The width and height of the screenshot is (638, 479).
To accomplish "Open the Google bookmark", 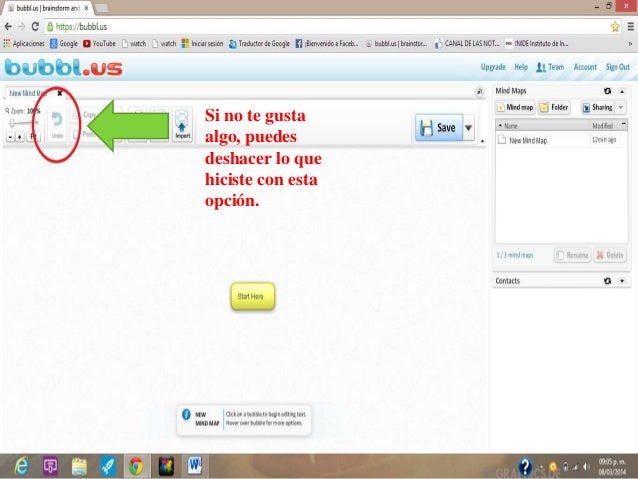I will [x=64, y=44].
